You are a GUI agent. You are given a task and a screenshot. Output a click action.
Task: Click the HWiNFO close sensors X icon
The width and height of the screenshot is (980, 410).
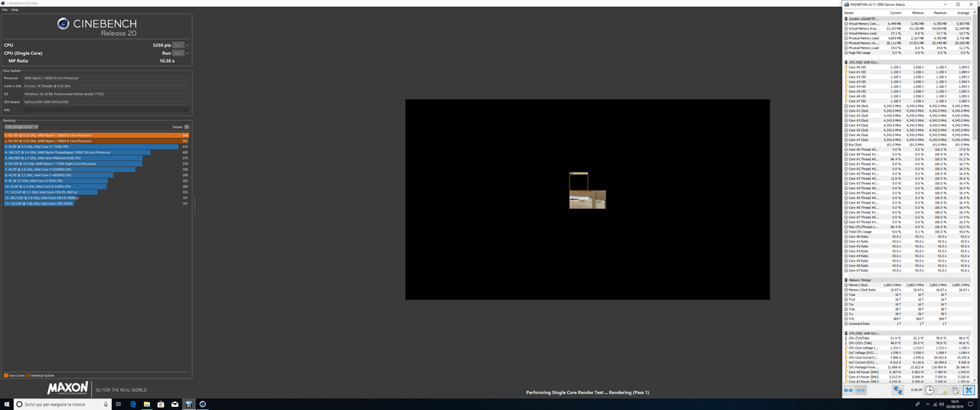pyautogui.click(x=968, y=390)
